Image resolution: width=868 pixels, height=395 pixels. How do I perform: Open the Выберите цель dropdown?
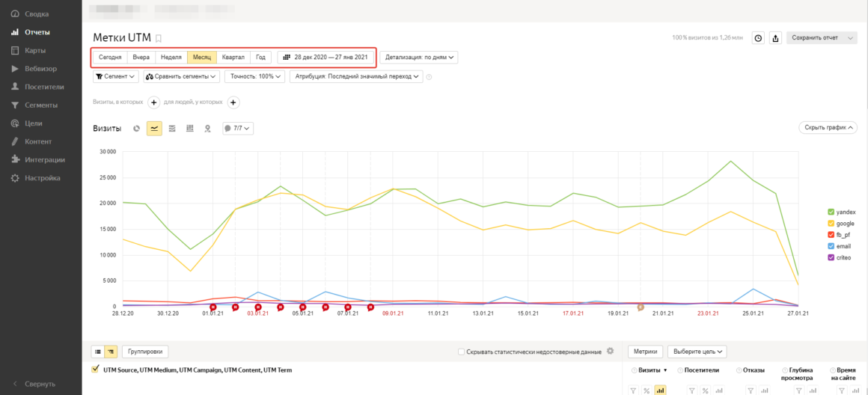coord(697,352)
